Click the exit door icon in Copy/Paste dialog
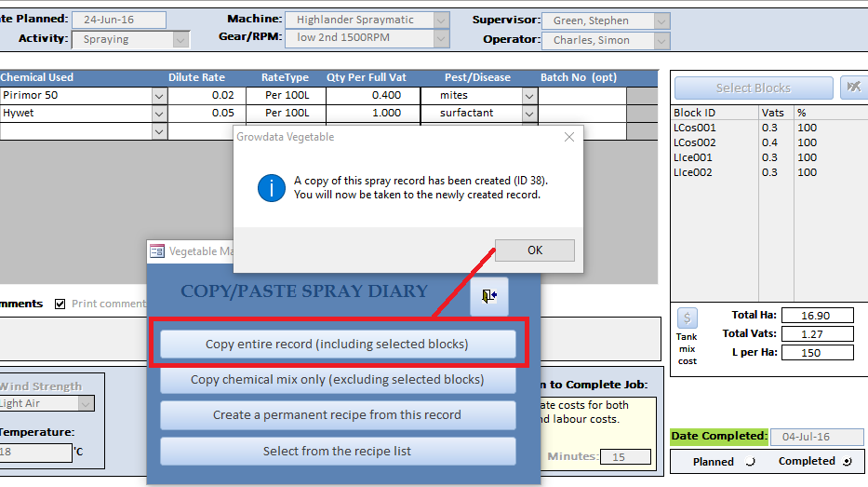Image resolution: width=868 pixels, height=487 pixels. coord(489,296)
